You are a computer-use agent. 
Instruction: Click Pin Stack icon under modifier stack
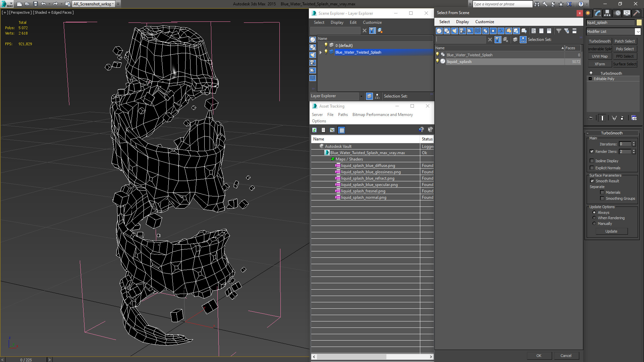pos(591,118)
